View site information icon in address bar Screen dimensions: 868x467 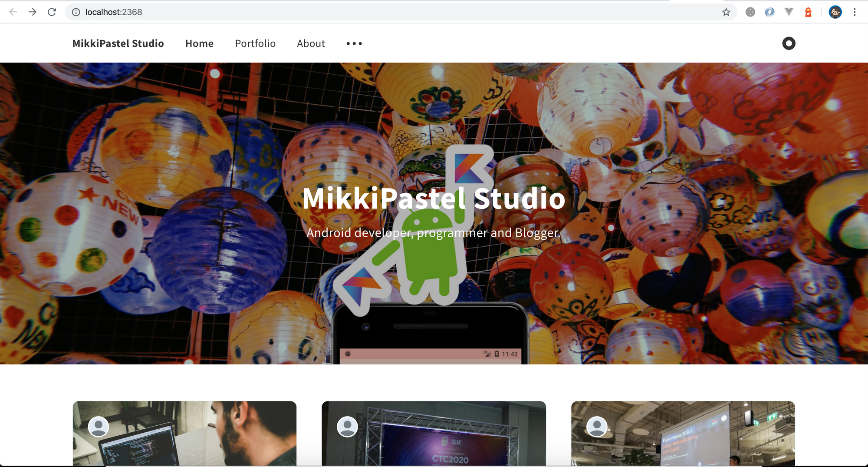(76, 12)
